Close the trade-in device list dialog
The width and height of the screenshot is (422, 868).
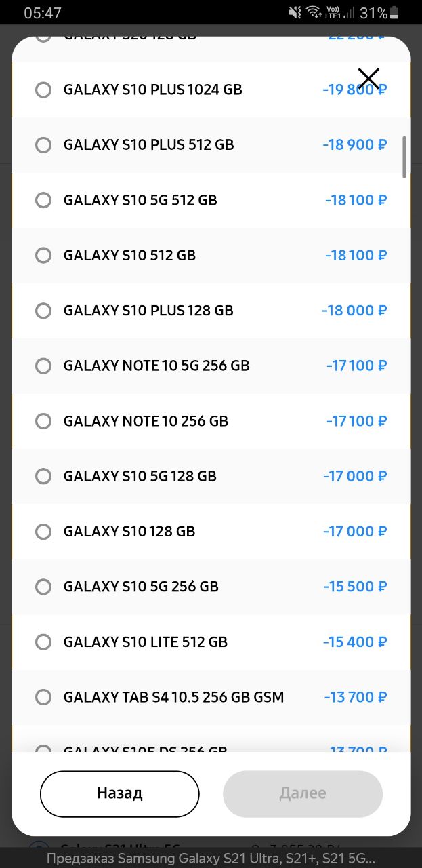click(x=368, y=79)
